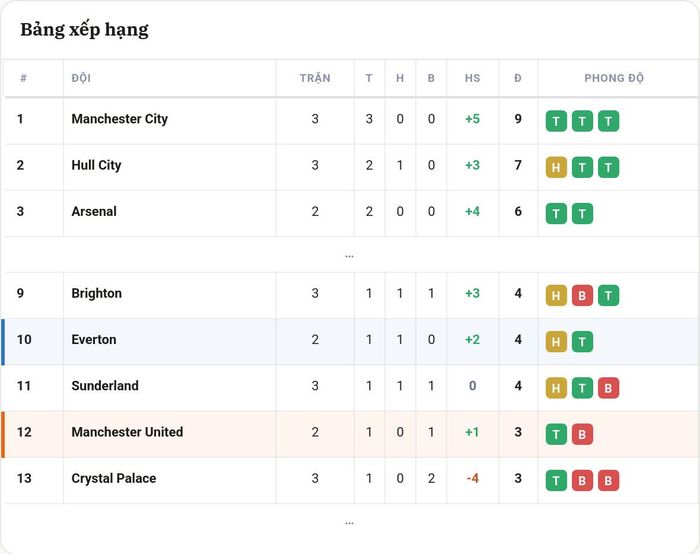Click Manchester United's red B form badge

582,434
